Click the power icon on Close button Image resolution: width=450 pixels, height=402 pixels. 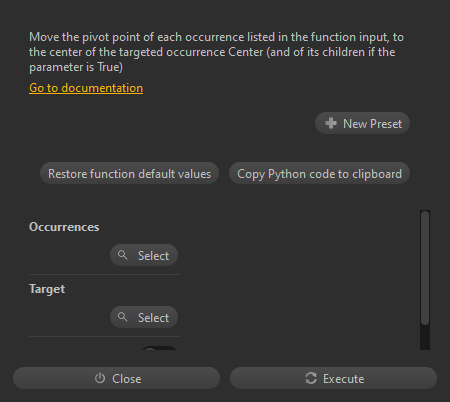[100, 378]
